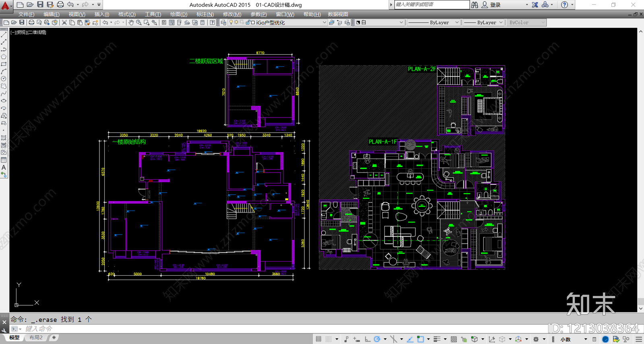Screen dimensions: 644x344
Task: Toggle the grid display in status bar
Action: (x=319, y=339)
